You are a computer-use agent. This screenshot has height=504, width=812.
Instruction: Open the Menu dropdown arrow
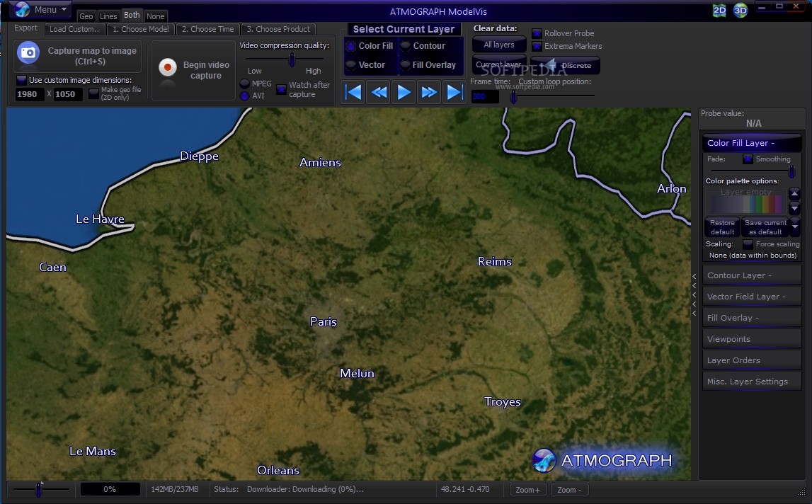(x=64, y=9)
